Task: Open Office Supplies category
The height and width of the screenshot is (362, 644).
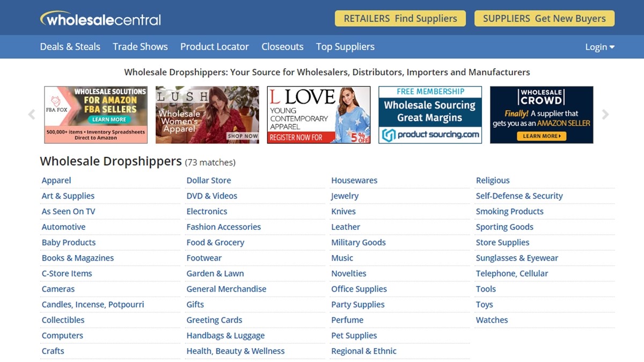Action: 359,289
